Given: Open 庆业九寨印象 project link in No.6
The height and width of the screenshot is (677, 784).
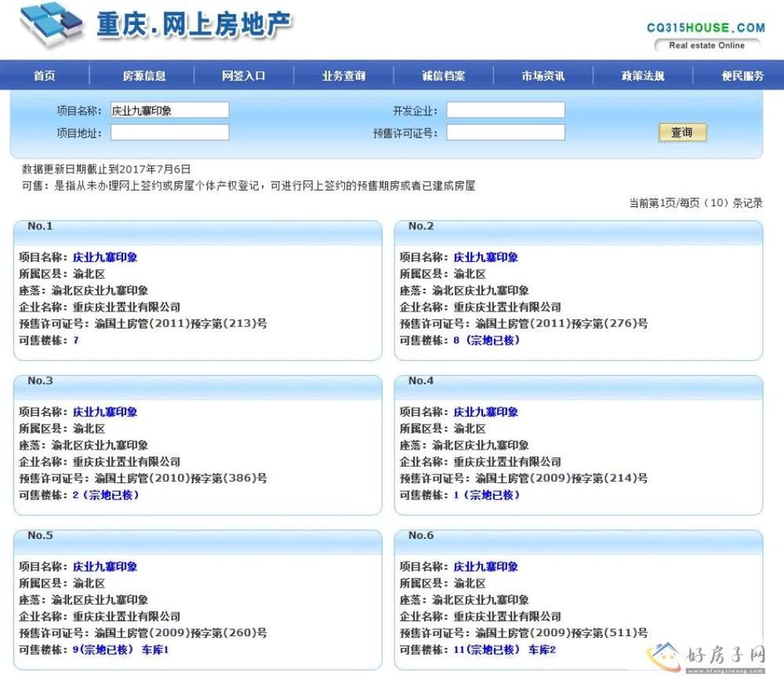Looking at the screenshot, I should click(485, 566).
